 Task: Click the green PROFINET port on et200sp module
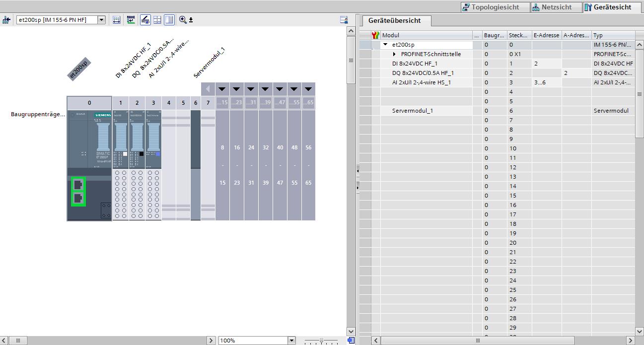[x=78, y=185]
